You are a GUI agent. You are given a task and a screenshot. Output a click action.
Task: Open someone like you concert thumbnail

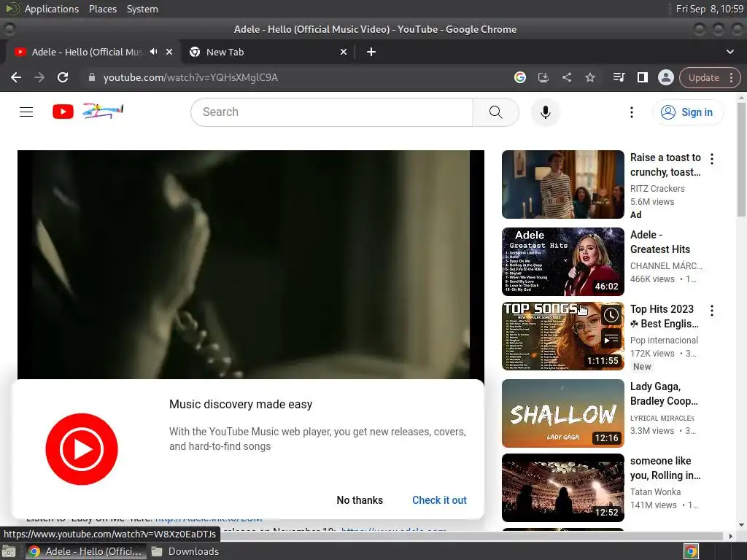(x=562, y=488)
